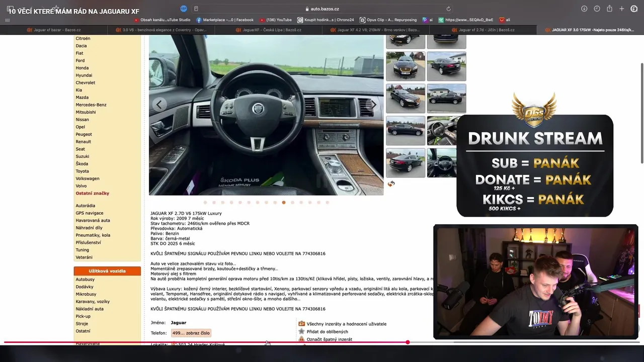Select the first photo carousel dot

tap(205, 203)
